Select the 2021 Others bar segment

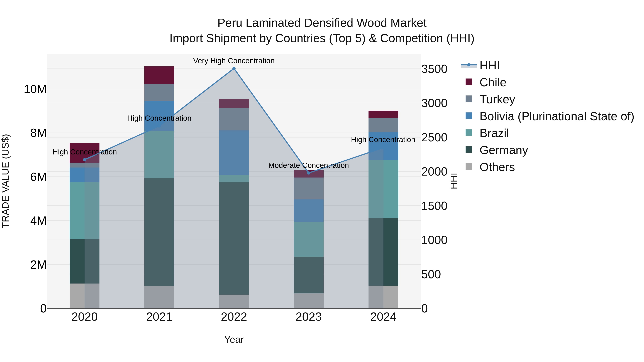(x=159, y=297)
